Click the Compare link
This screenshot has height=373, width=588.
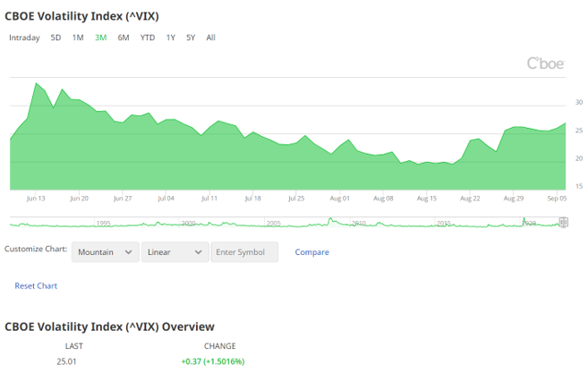coord(312,252)
